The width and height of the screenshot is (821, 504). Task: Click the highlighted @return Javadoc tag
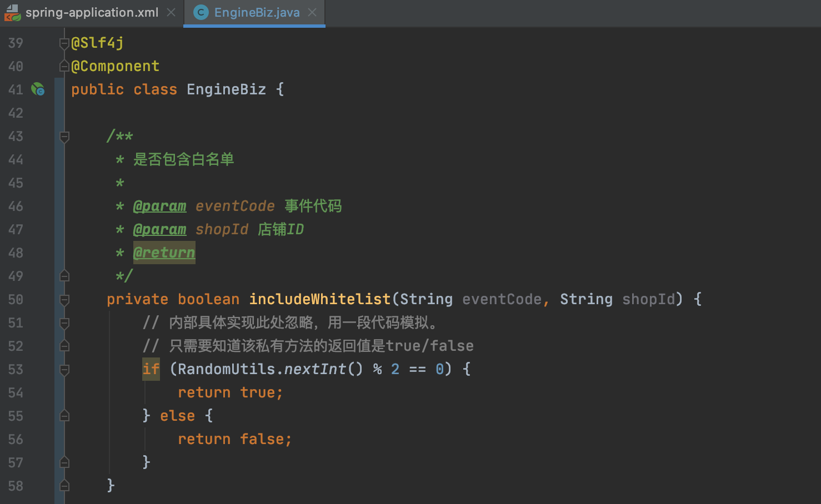coord(164,253)
